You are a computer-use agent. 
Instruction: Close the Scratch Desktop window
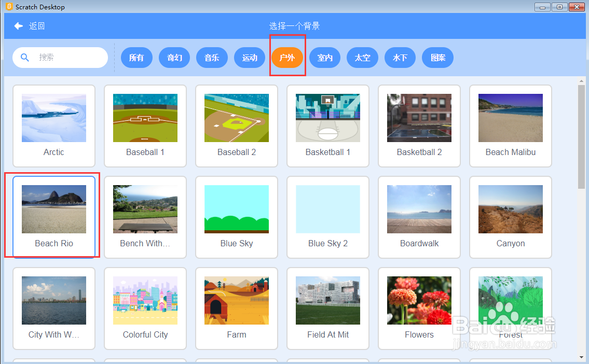tap(577, 7)
